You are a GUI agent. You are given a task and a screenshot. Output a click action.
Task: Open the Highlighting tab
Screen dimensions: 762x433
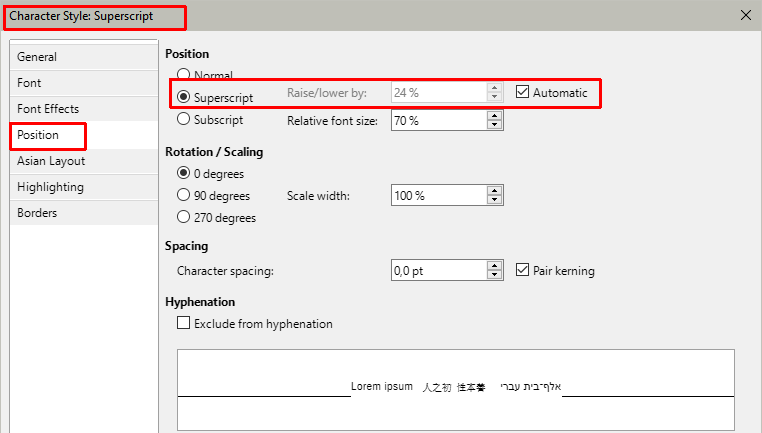pyautogui.click(x=50, y=187)
